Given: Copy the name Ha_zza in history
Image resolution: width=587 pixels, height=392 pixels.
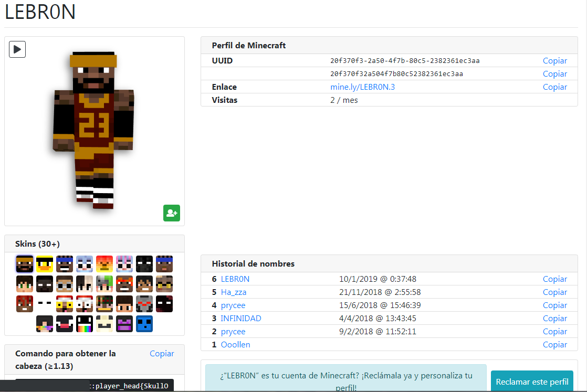Looking at the screenshot, I should click(555, 292).
